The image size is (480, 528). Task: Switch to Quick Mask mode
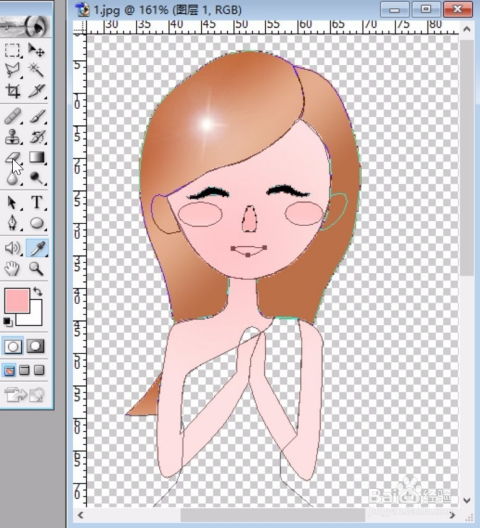click(36, 346)
